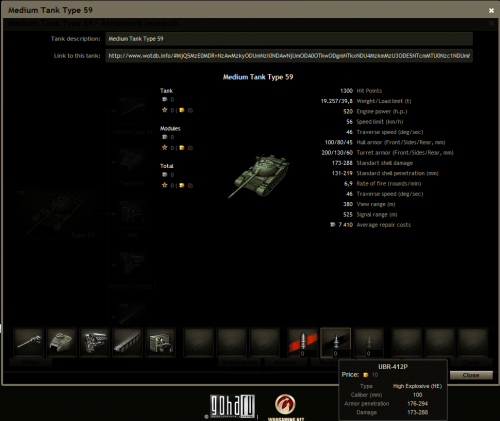The image size is (500, 421).
Task: Select the radio module icon
Action: click(x=161, y=342)
